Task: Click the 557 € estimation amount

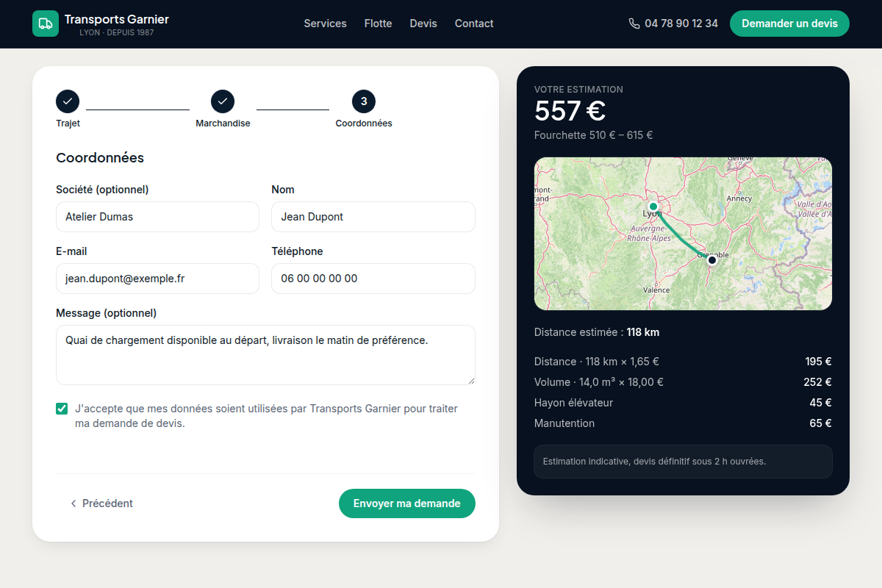Action: coord(570,111)
